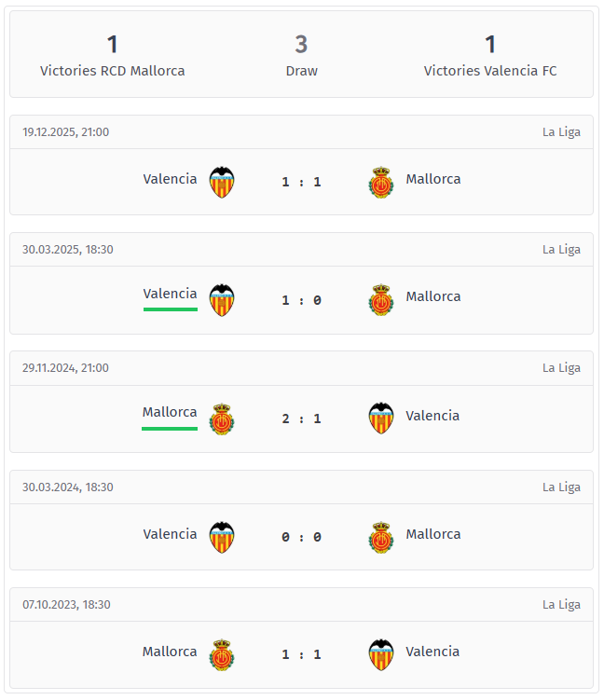Open the 1 : 1 score on 19.12.2025

(x=301, y=182)
